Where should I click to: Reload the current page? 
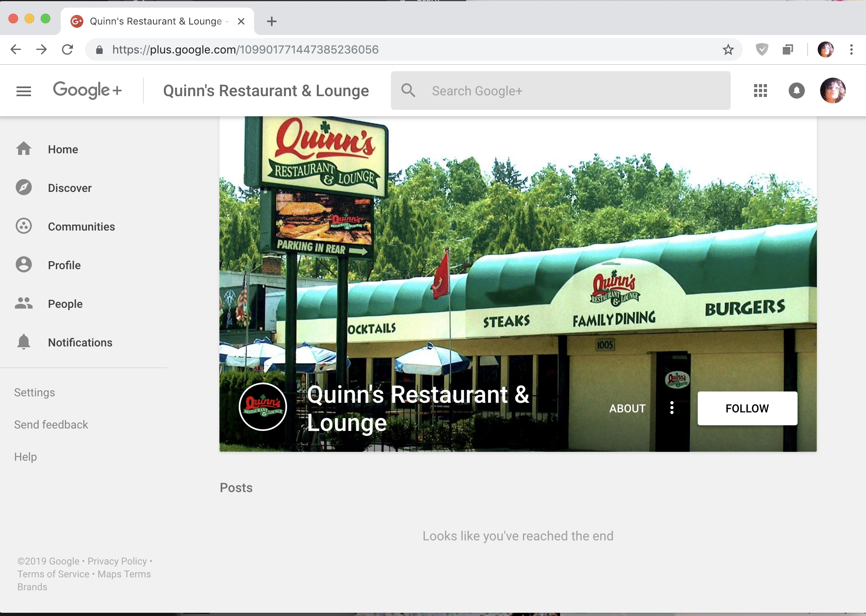tap(67, 49)
